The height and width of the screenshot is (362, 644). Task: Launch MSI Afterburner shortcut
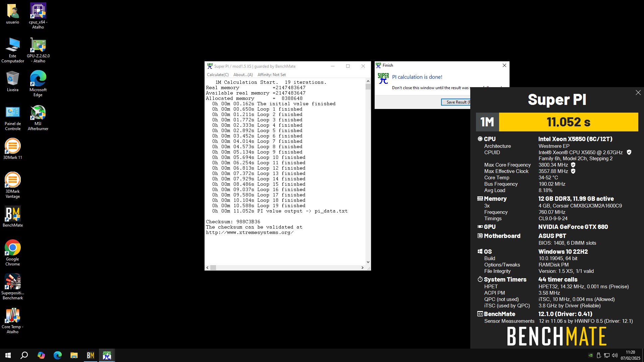(38, 118)
